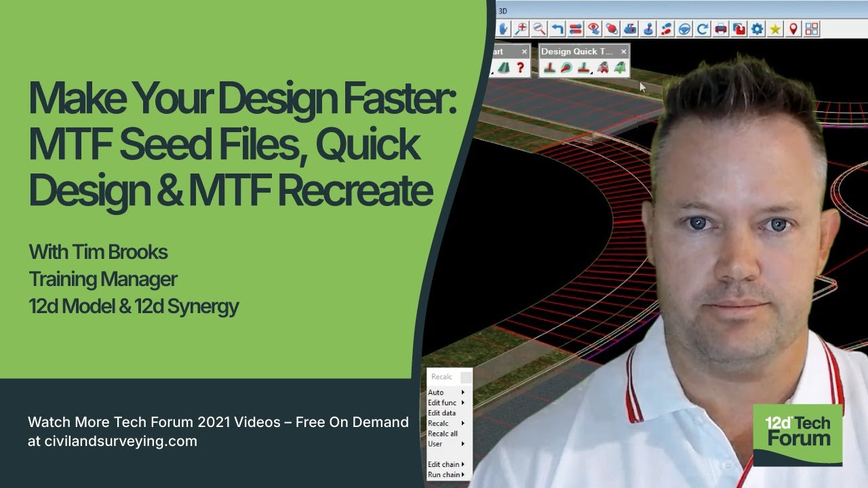Click the blue refresh redraw icon
868x488 pixels.
coord(703,28)
